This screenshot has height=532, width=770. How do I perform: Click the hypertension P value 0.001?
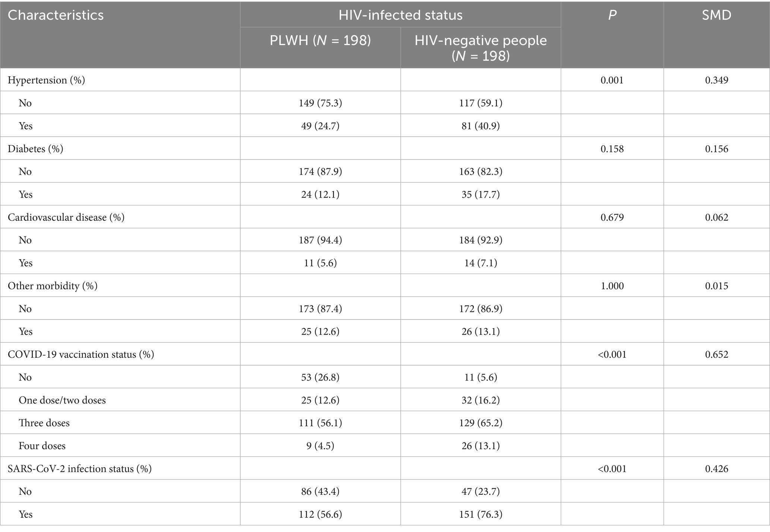pos(612,80)
